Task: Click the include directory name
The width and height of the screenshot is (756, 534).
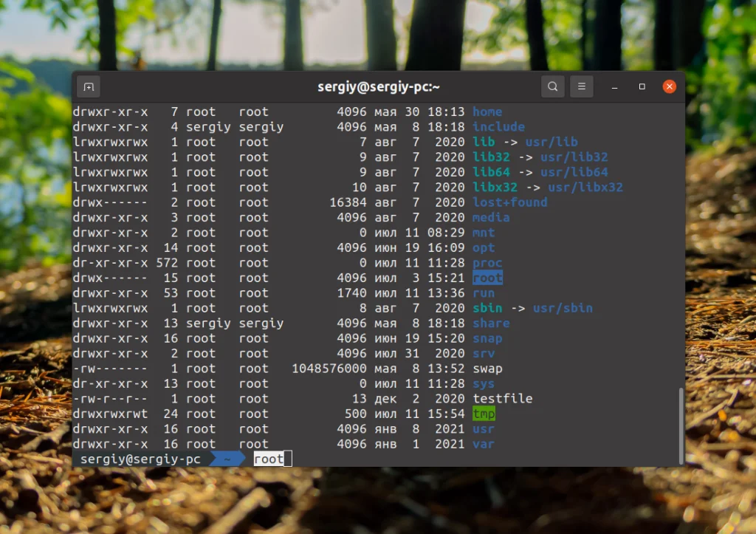Action: (x=498, y=126)
